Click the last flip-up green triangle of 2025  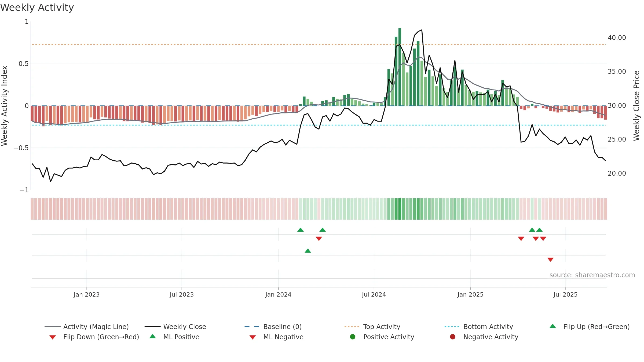(x=539, y=230)
